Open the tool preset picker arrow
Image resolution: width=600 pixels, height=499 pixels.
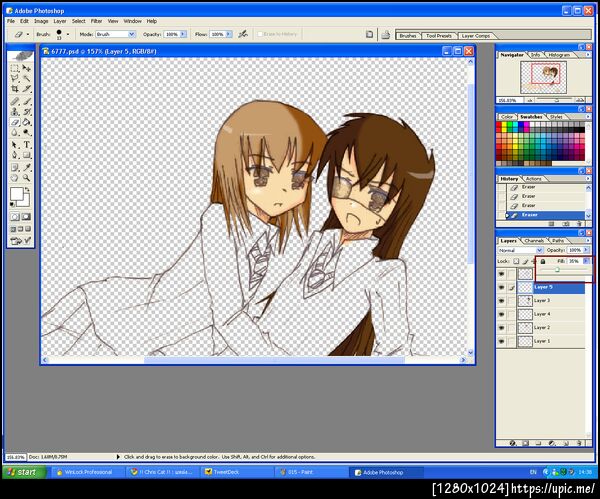click(28, 34)
